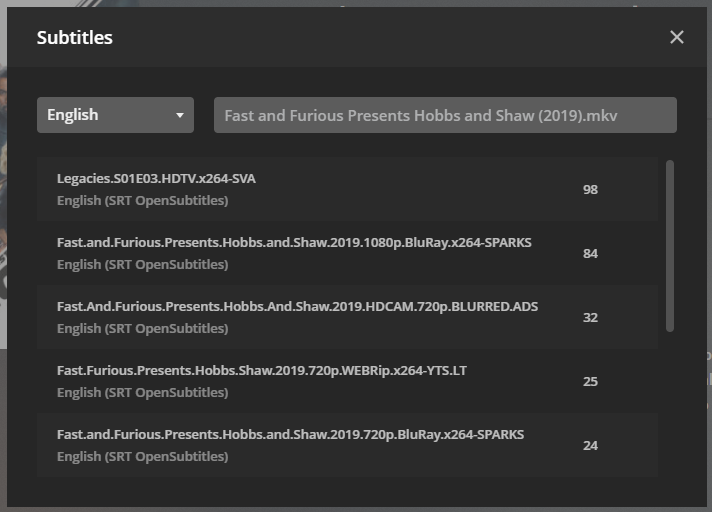Click the subtitle list vertical scrollbar
Screen dimensions: 712x512
pos(669,245)
